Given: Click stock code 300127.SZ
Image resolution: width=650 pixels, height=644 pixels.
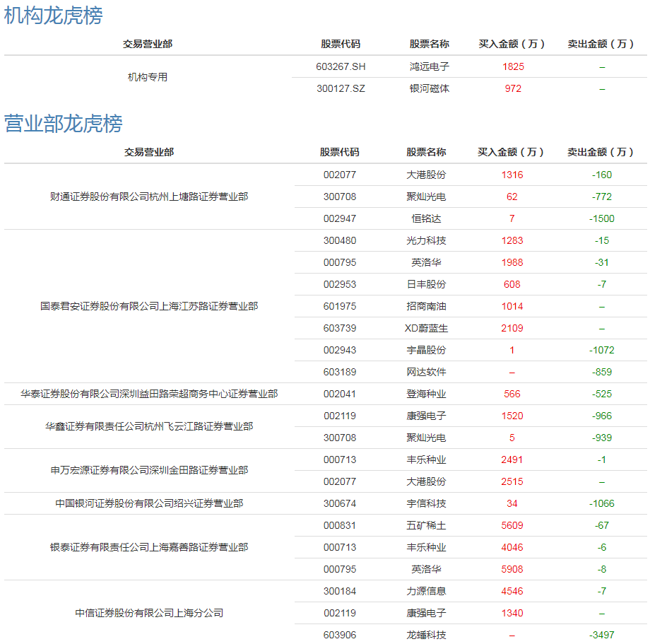Looking at the screenshot, I should click(x=341, y=88).
